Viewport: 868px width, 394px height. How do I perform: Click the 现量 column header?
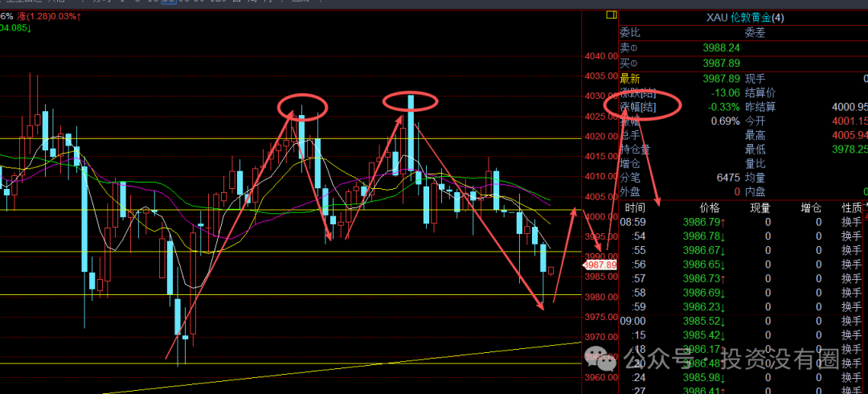(760, 207)
